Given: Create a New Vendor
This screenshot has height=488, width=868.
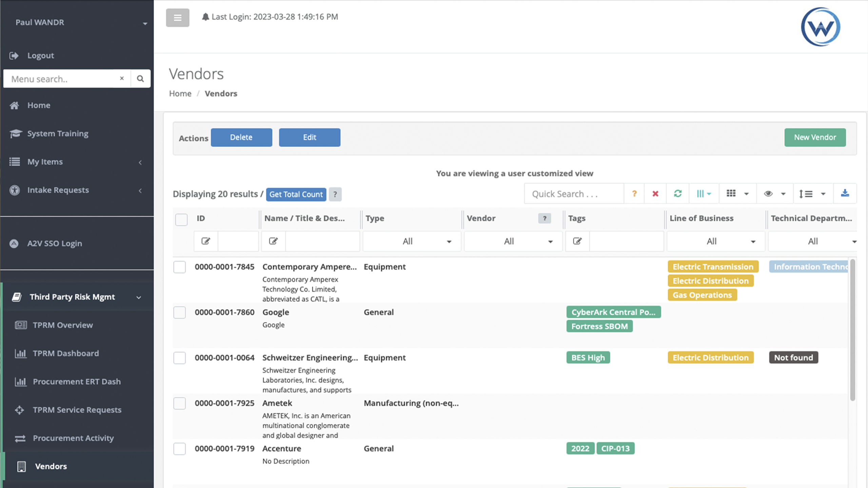Looking at the screenshot, I should [815, 137].
